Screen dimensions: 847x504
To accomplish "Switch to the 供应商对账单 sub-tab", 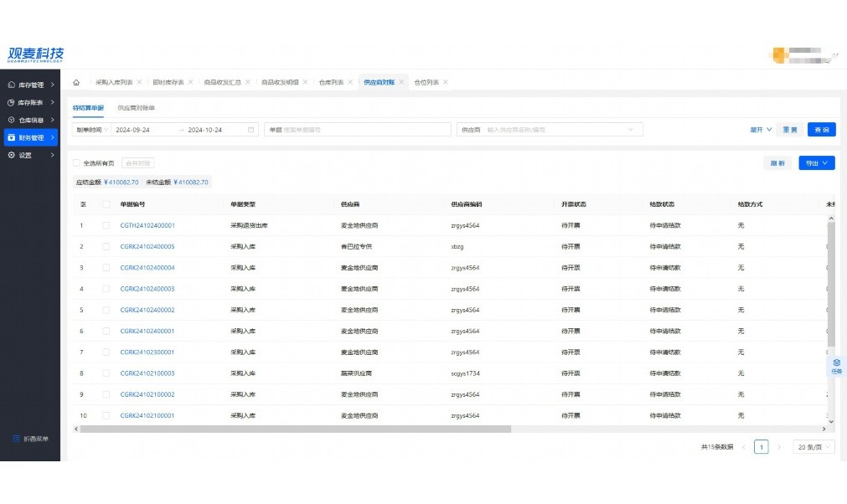I will (x=136, y=108).
